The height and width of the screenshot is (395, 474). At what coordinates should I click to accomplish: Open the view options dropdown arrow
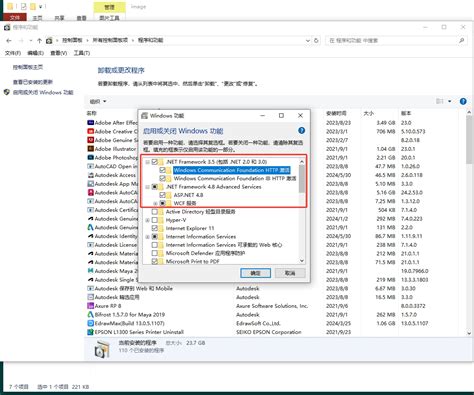[450, 101]
